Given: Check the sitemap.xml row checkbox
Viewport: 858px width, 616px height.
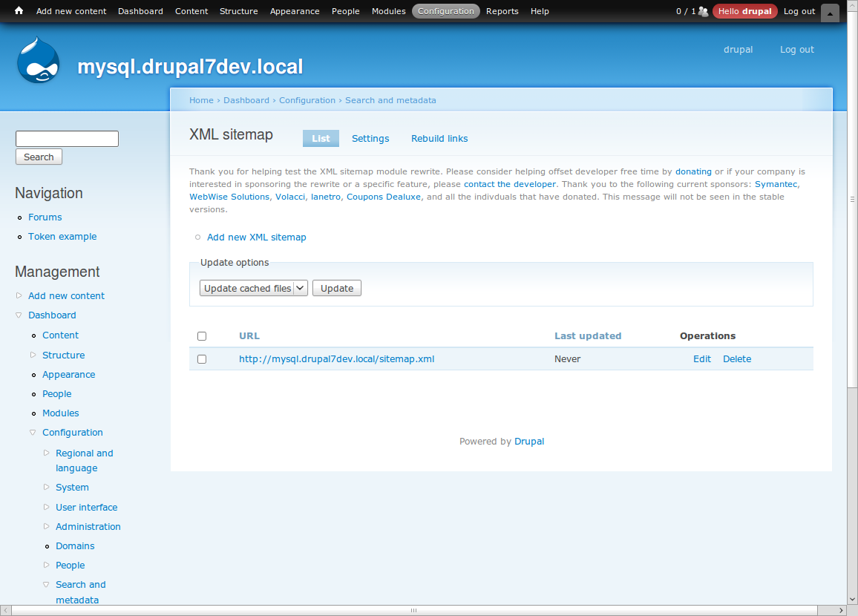Looking at the screenshot, I should coord(202,359).
